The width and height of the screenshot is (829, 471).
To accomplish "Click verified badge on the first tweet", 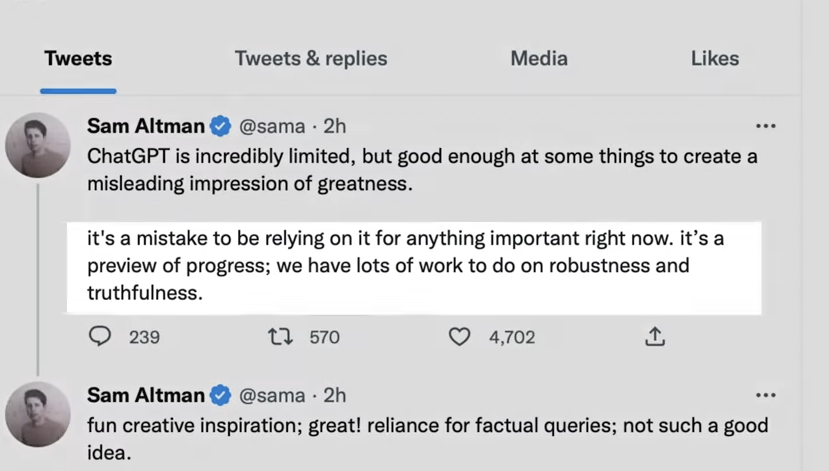I will click(x=221, y=127).
